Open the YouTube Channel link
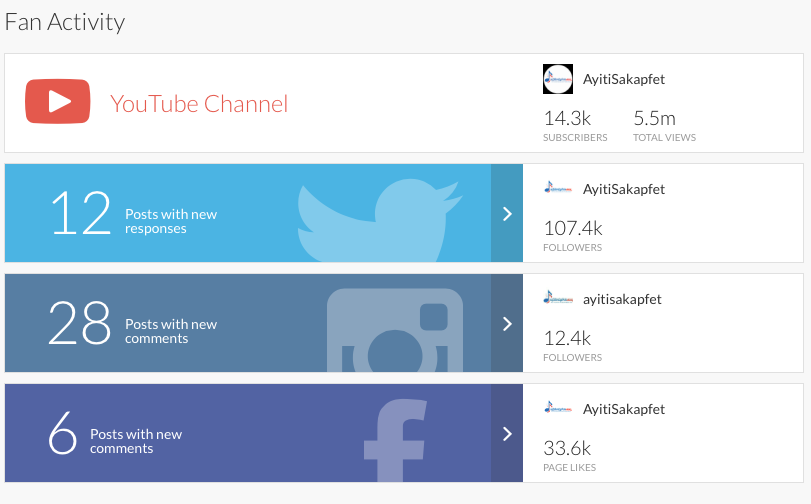Image resolution: width=811 pixels, height=504 pixels. [199, 103]
